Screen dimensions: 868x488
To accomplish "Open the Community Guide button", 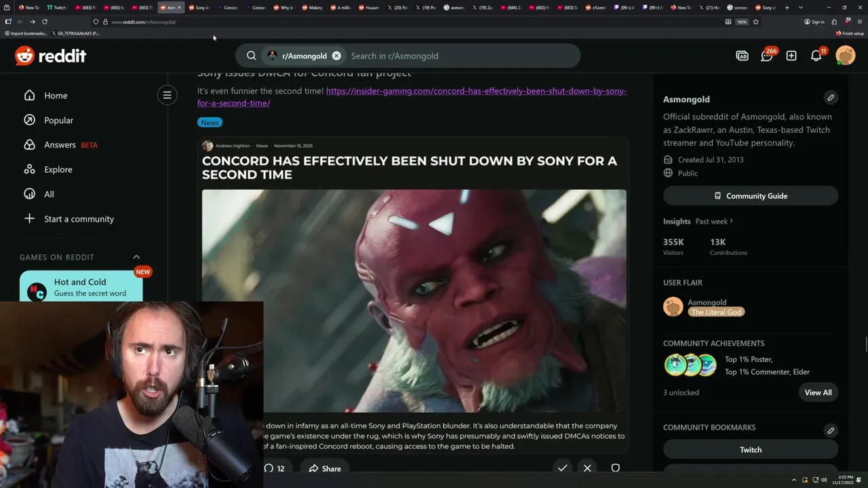I will (751, 196).
